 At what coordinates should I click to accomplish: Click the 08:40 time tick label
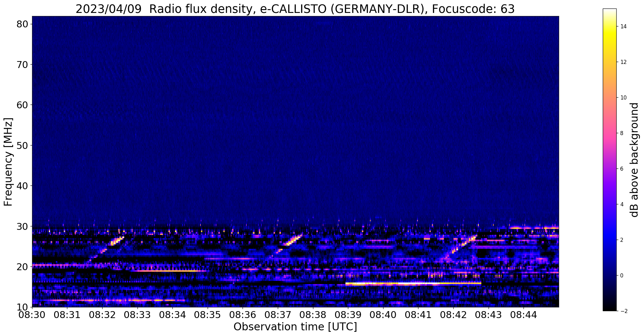(x=383, y=315)
